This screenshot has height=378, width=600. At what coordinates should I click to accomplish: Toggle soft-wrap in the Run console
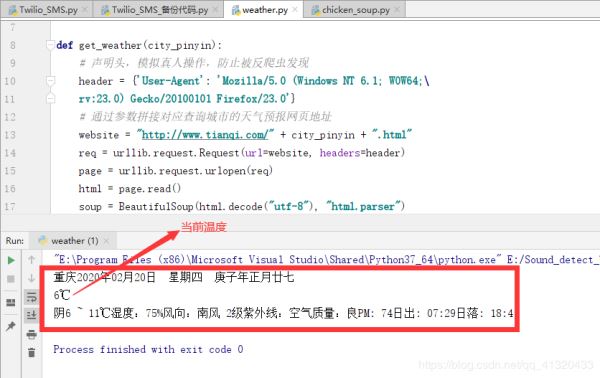coord(32,297)
